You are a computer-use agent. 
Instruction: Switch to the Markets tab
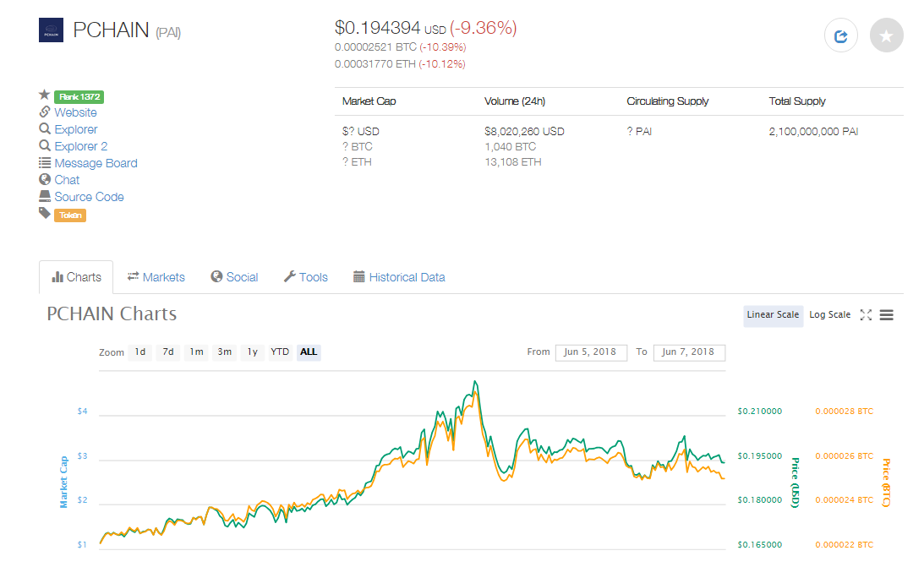coord(156,277)
